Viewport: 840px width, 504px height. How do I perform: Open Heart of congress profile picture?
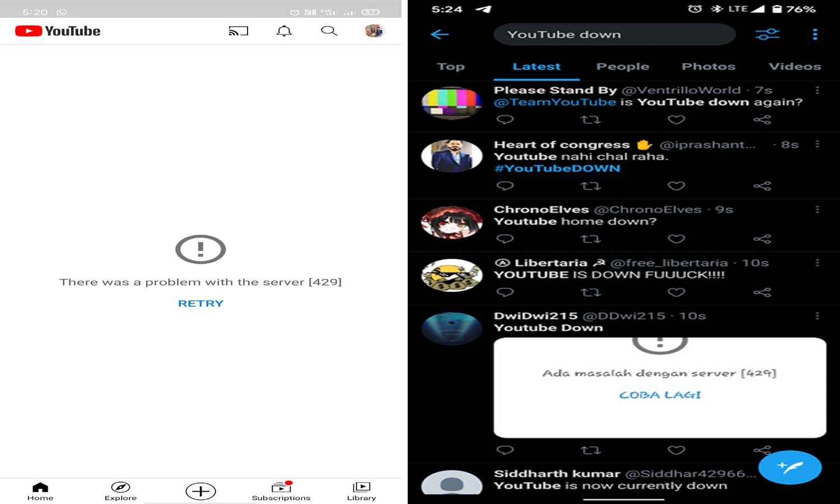pyautogui.click(x=451, y=156)
